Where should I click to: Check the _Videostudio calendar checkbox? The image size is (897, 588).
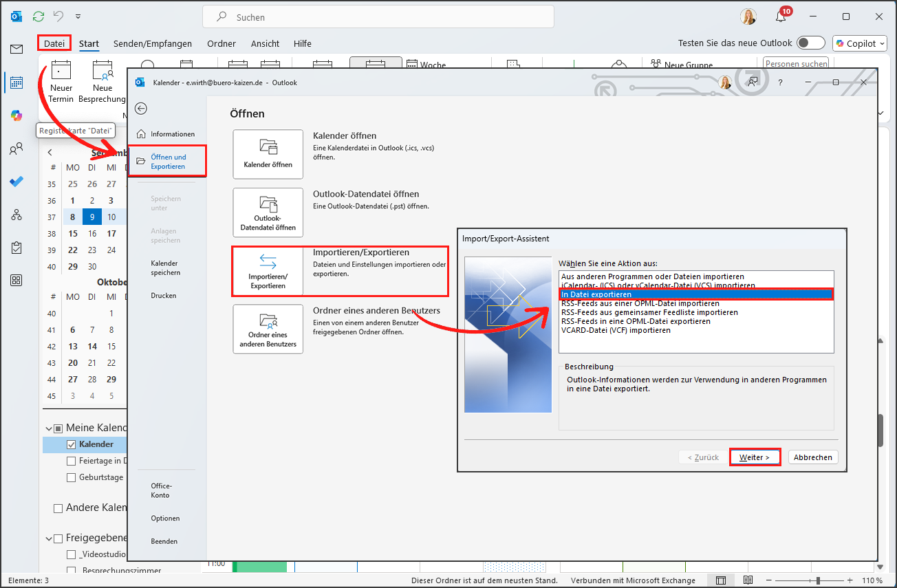point(72,554)
